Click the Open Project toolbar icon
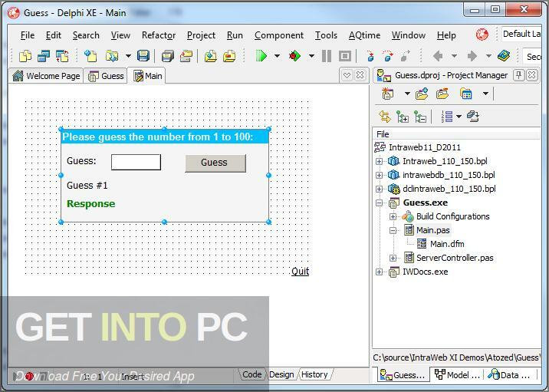This screenshot has height=392, width=549. 186,56
